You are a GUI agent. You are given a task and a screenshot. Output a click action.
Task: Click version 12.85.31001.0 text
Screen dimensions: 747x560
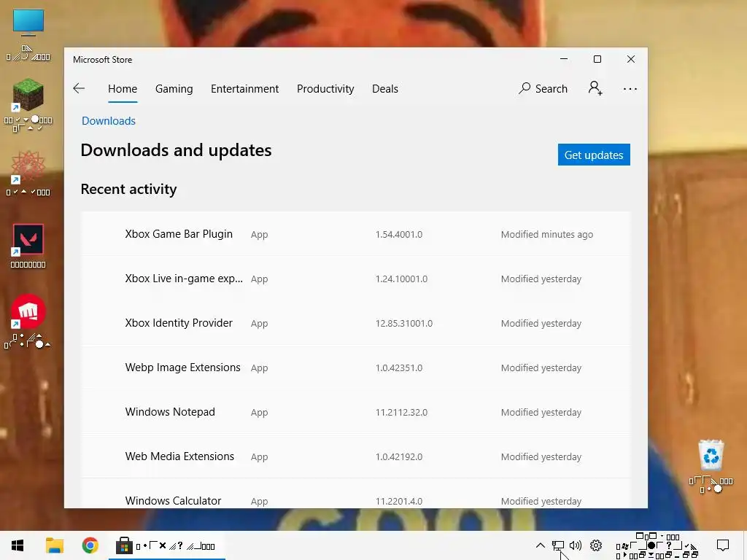[404, 323]
